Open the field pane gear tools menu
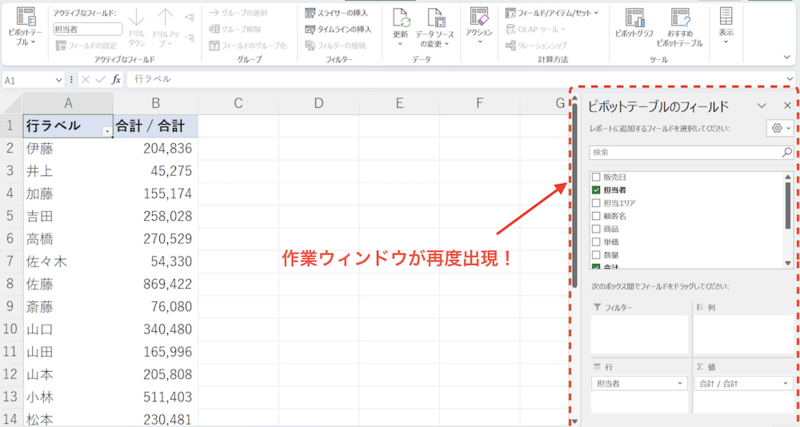Image resolution: width=800 pixels, height=427 pixels. tap(780, 129)
